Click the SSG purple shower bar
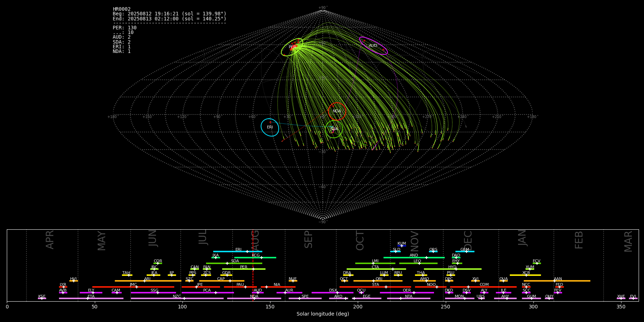Screen dimensions: 644x322 (153, 293)
